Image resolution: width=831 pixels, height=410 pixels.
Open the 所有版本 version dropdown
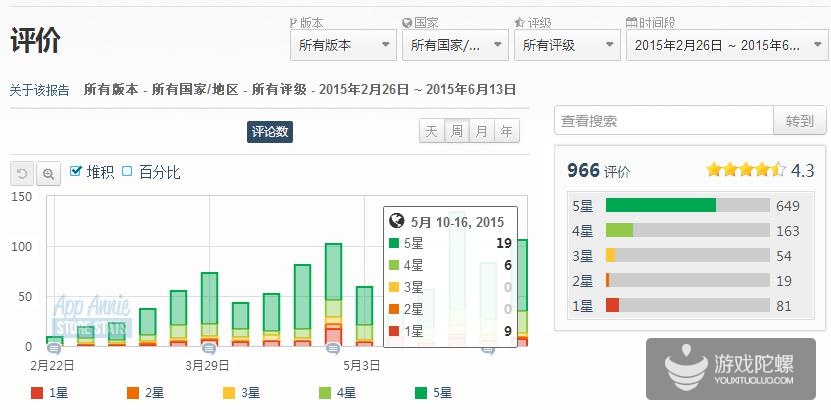(341, 45)
